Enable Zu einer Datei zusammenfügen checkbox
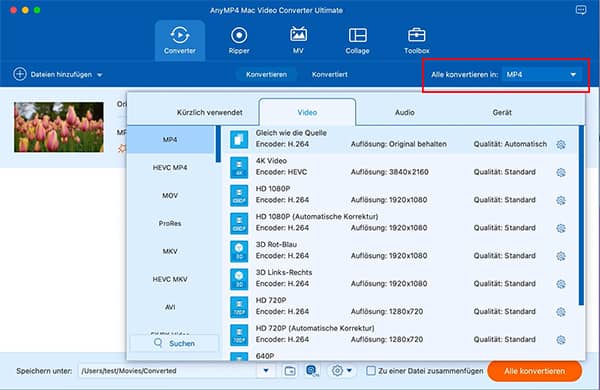 [370, 370]
